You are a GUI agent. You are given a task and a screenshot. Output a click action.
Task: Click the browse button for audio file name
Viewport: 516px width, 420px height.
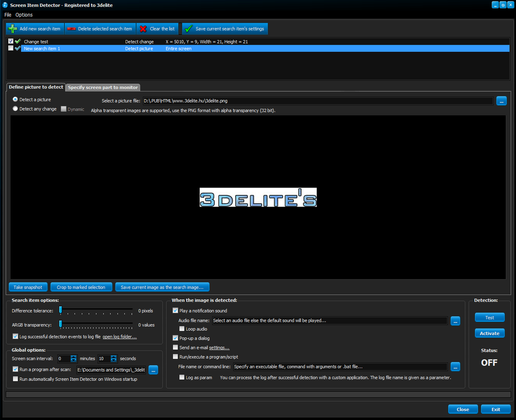(455, 321)
